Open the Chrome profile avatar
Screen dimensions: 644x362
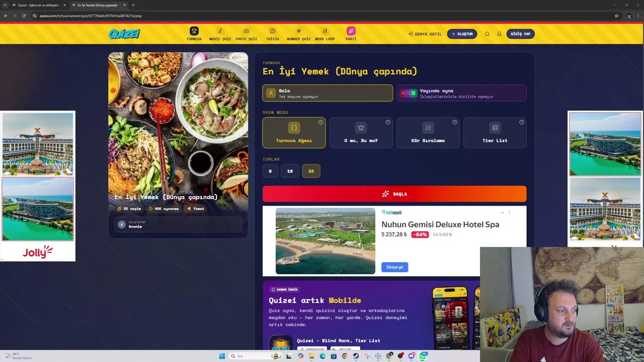[x=629, y=16]
